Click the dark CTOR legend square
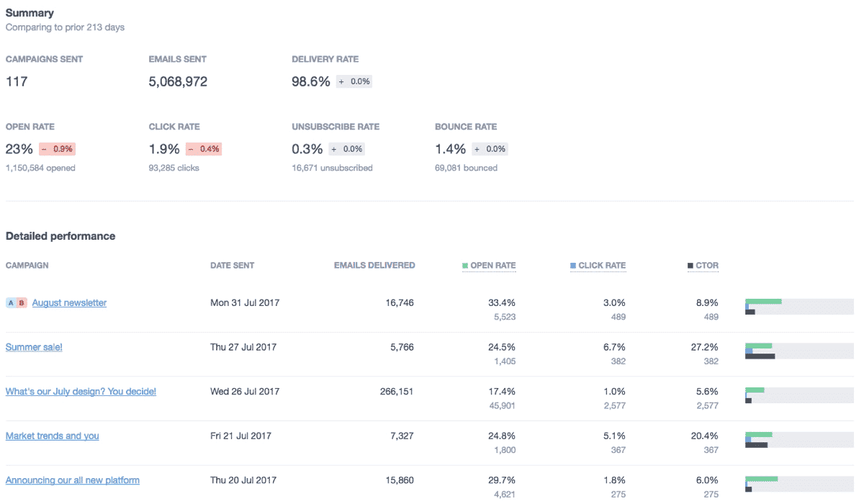The width and height of the screenshot is (864, 504). (690, 266)
